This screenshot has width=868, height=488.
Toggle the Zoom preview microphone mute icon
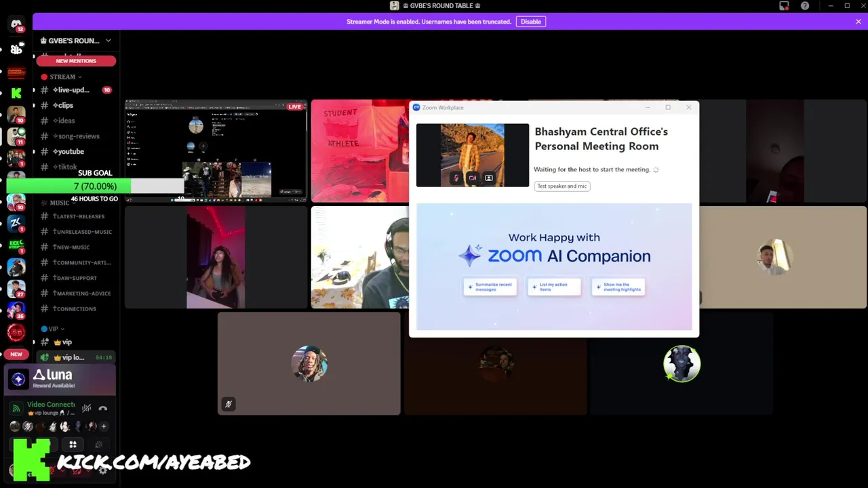456,178
